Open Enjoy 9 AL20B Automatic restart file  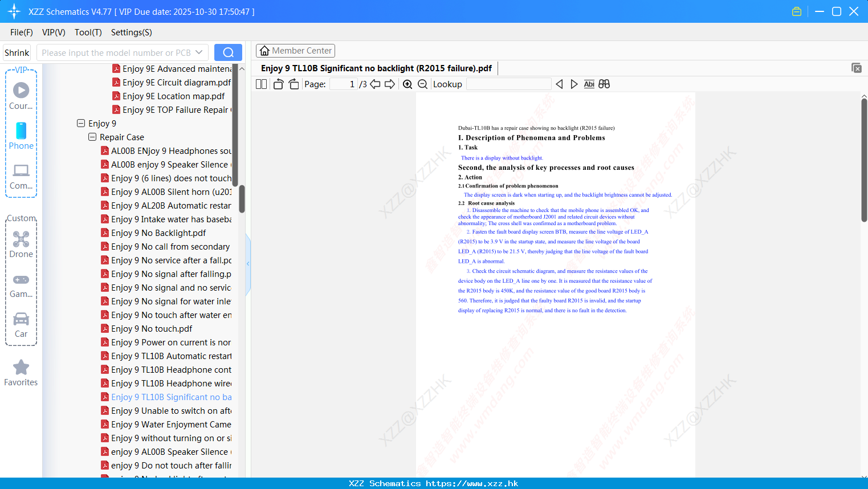coord(166,205)
